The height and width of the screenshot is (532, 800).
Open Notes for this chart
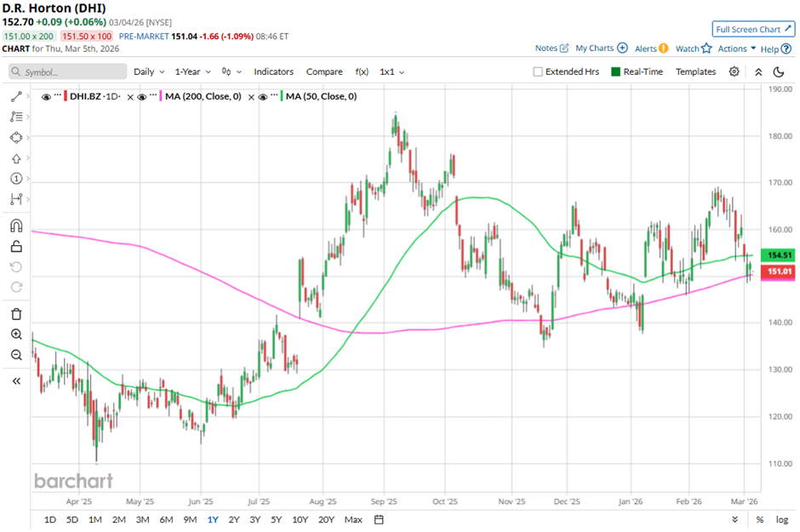tap(551, 48)
